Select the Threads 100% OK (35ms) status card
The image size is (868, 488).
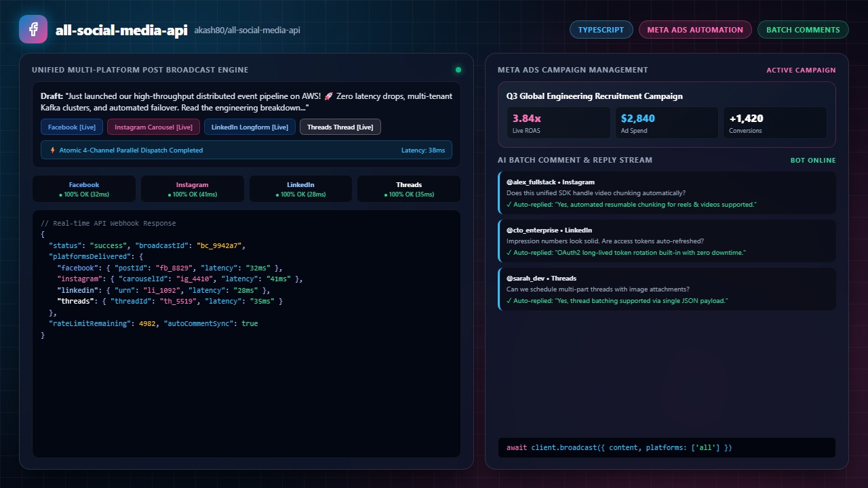click(x=409, y=189)
